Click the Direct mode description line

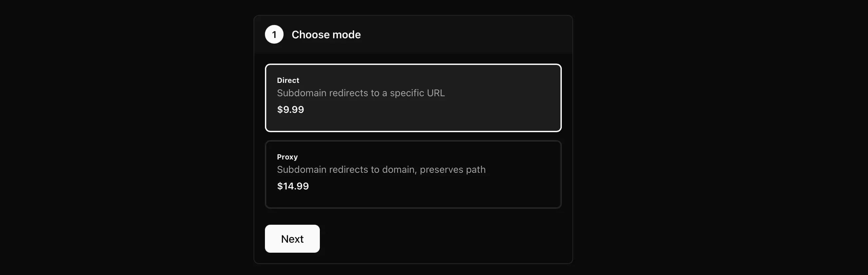[x=361, y=93]
